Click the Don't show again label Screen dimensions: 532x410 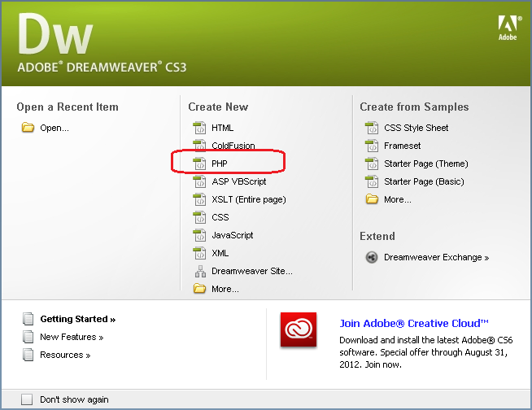pos(74,399)
